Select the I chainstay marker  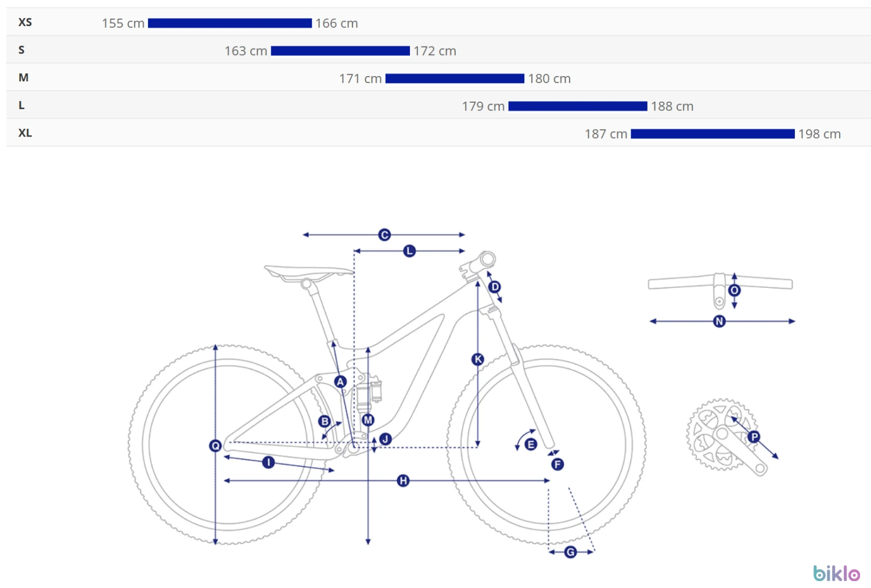click(268, 462)
